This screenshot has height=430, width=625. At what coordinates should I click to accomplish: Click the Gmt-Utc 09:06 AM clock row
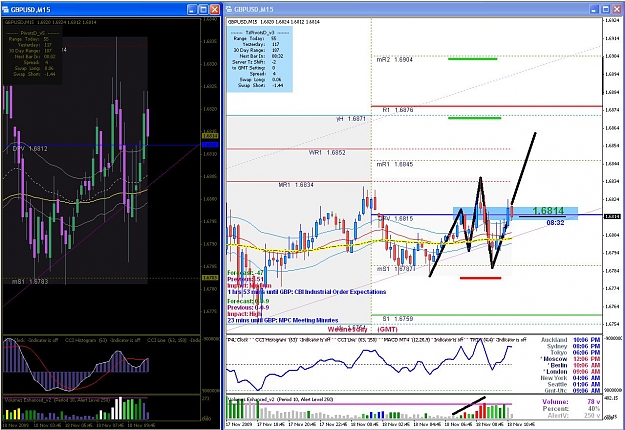click(572, 391)
